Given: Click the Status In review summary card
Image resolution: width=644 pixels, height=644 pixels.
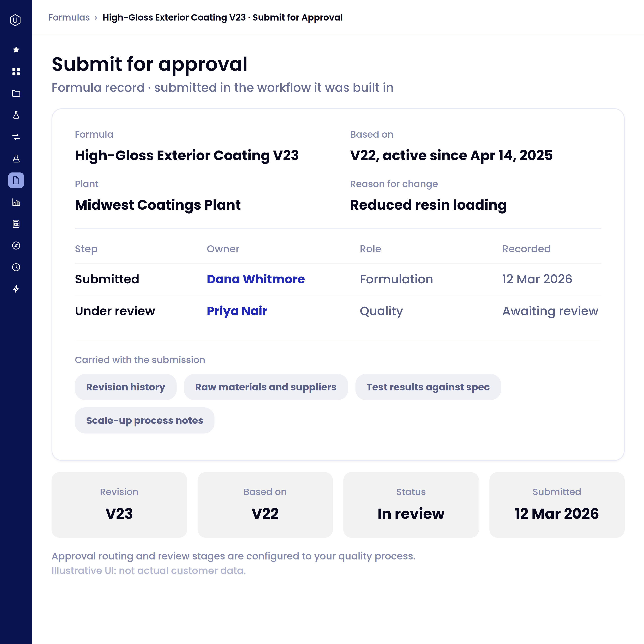Looking at the screenshot, I should click(x=411, y=505).
